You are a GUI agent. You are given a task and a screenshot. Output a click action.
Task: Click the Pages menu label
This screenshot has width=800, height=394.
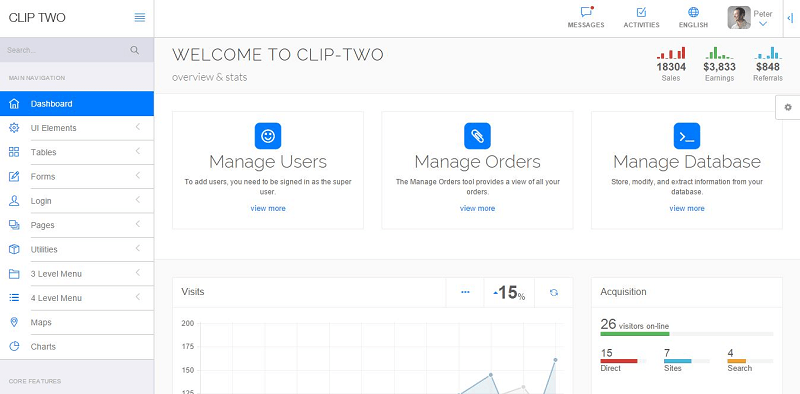coord(42,225)
